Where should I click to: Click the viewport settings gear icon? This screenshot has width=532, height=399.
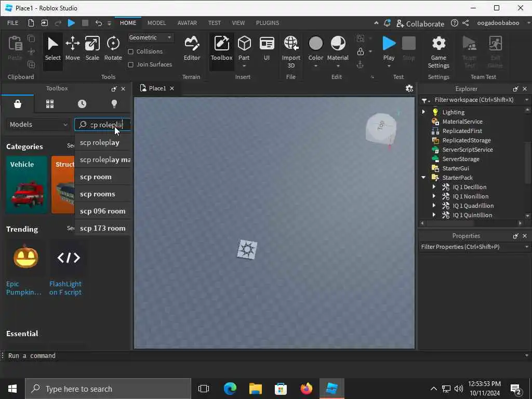[x=409, y=88]
